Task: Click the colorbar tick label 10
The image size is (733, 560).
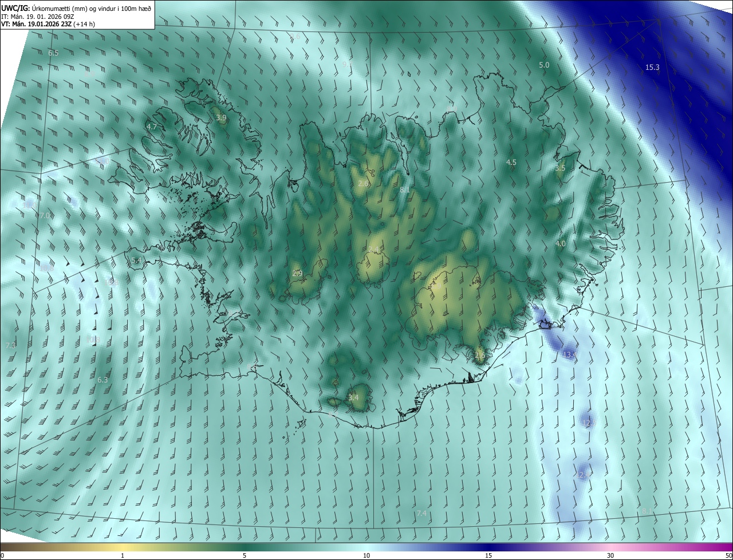Action: click(x=366, y=555)
